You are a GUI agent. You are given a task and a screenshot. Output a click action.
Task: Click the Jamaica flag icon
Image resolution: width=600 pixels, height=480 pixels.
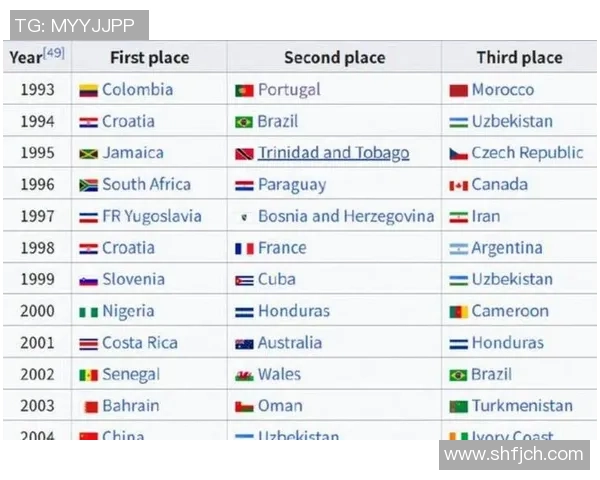tap(88, 154)
